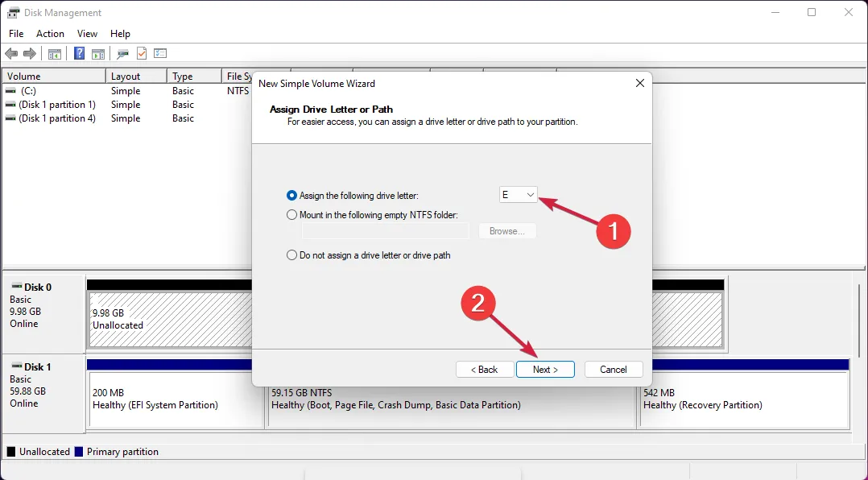This screenshot has width=868, height=480.
Task: Select the 200 MB EFI System Partition
Action: (176, 399)
